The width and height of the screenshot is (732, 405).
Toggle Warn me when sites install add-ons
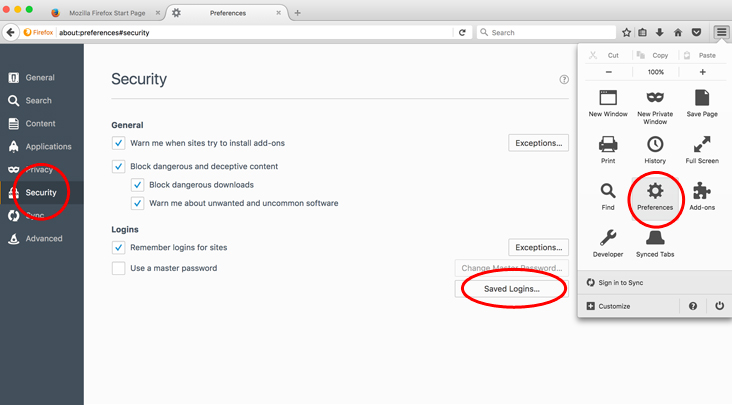click(x=119, y=143)
